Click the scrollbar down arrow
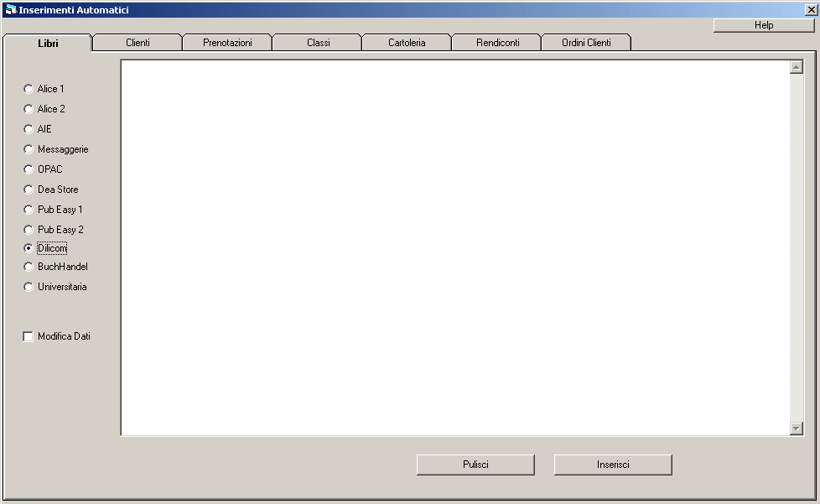 click(797, 429)
